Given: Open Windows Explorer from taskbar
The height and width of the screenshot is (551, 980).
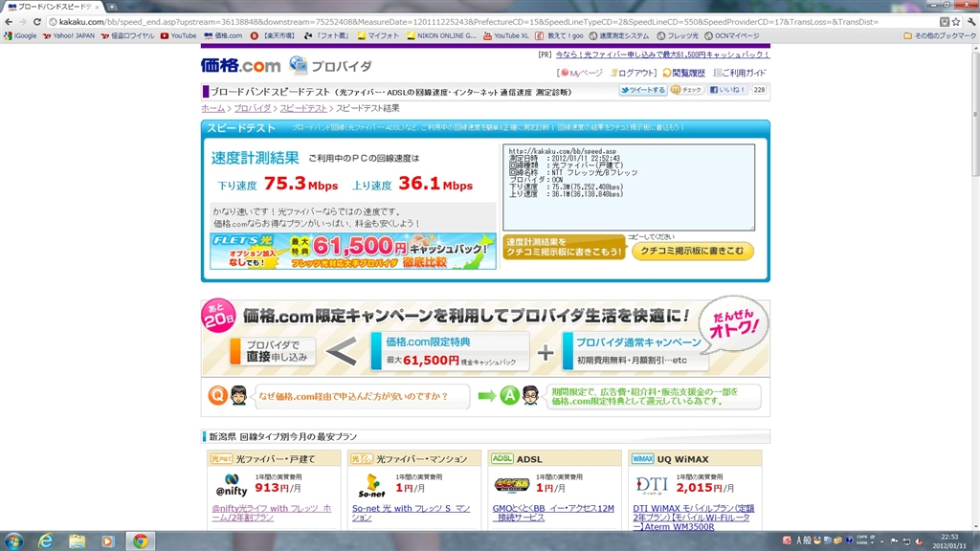Looking at the screenshot, I should point(77,541).
